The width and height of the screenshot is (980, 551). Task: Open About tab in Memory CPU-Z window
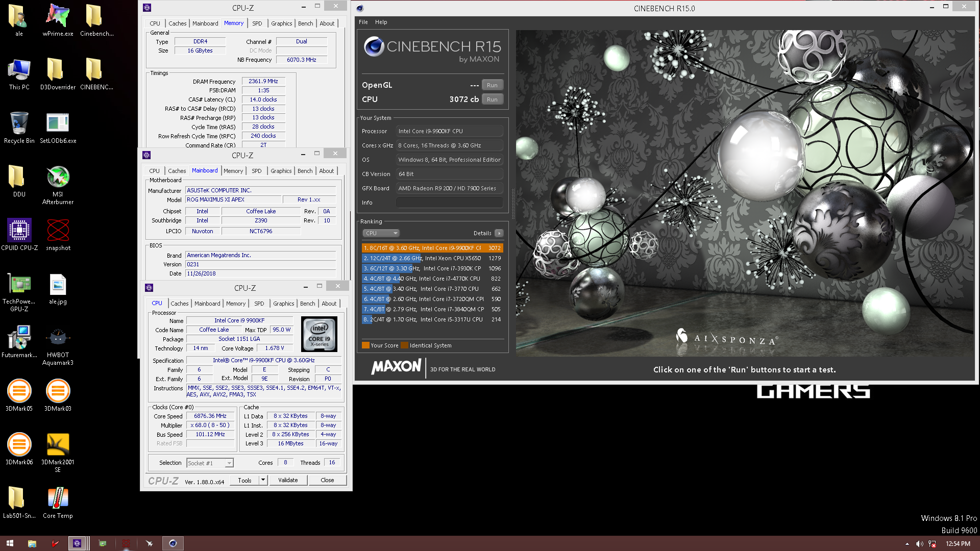(327, 23)
